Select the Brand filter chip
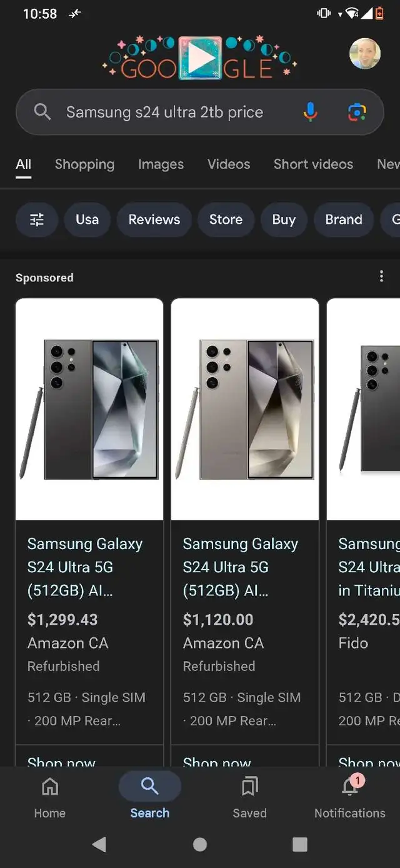This screenshot has height=868, width=400. (344, 220)
